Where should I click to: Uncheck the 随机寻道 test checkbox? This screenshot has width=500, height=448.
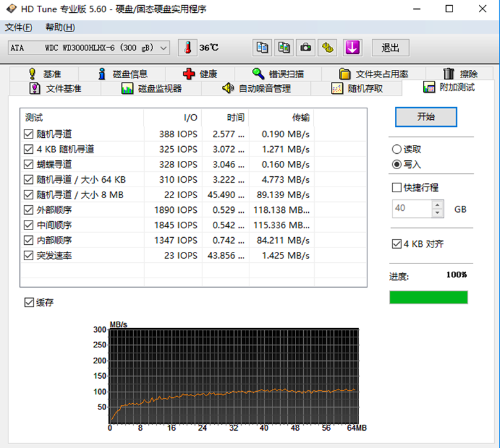pyautogui.click(x=28, y=134)
